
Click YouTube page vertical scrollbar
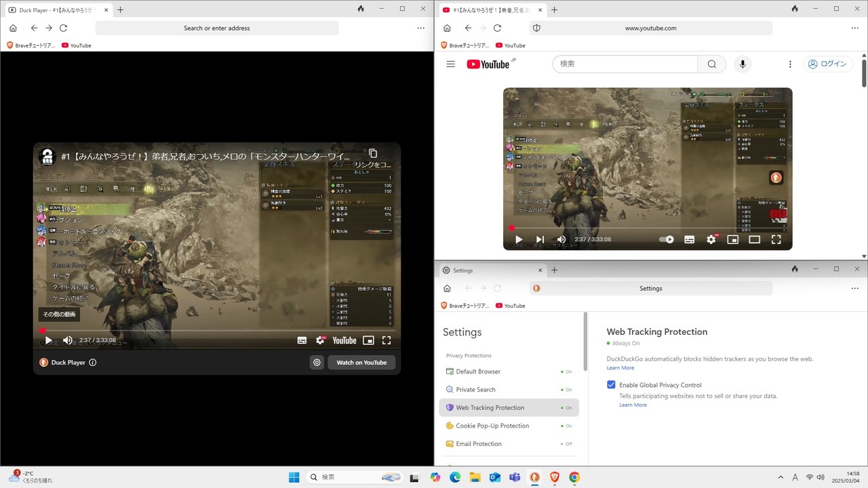click(864, 73)
